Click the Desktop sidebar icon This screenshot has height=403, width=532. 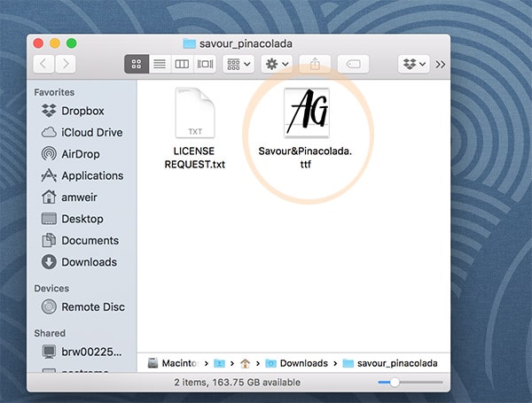coord(49,219)
